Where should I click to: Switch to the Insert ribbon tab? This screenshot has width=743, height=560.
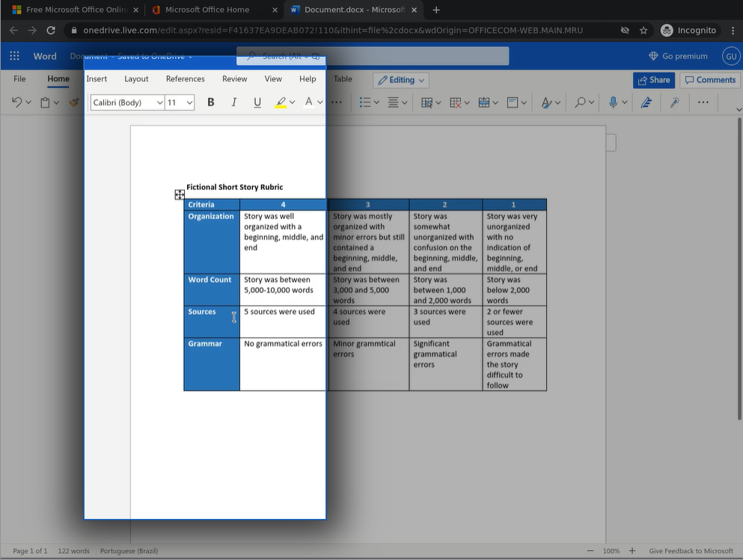click(97, 79)
